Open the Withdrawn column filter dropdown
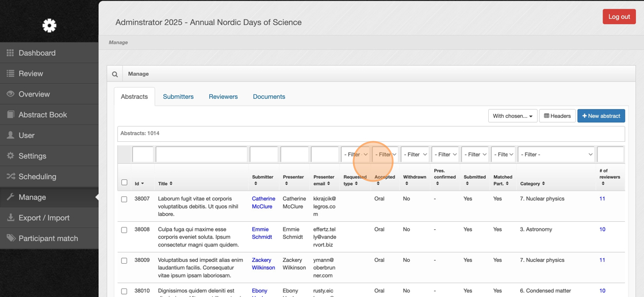The height and width of the screenshot is (297, 644). pos(415,155)
